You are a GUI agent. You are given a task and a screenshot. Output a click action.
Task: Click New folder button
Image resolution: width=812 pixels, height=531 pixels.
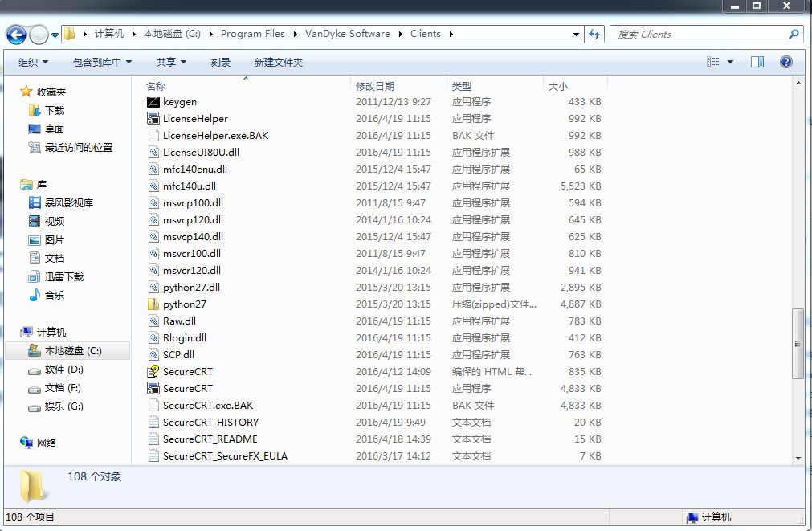(279, 62)
